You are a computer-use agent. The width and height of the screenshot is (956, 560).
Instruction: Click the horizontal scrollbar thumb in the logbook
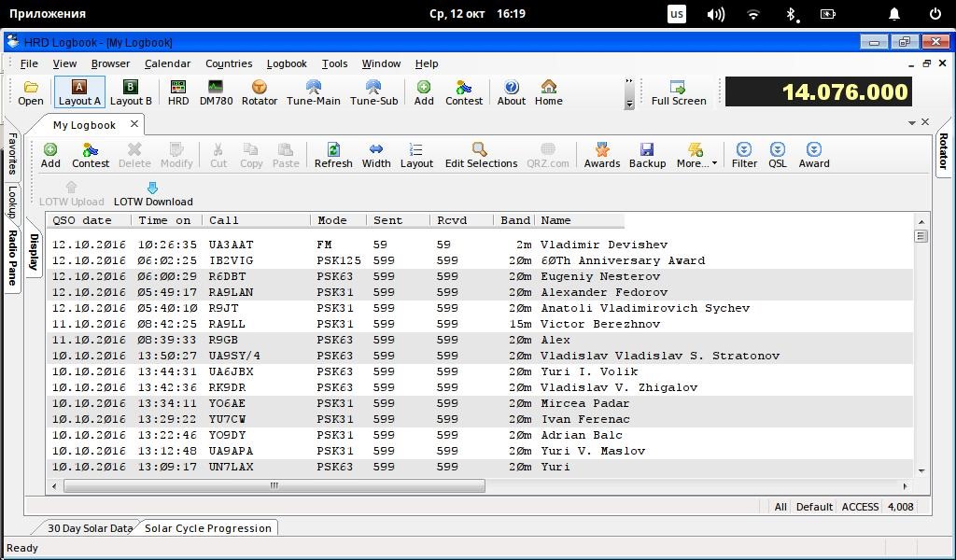click(274, 485)
